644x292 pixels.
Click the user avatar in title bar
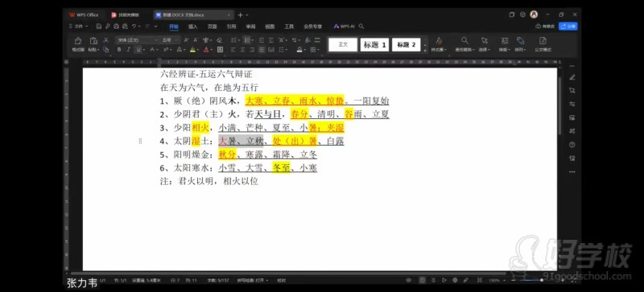tap(534, 14)
